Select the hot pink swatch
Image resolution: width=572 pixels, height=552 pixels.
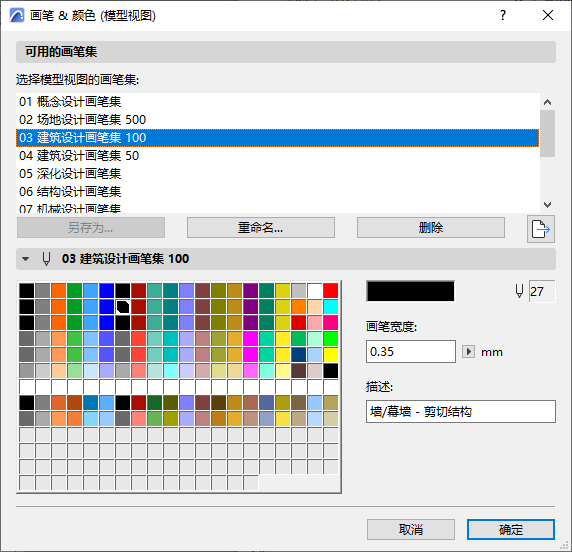pyautogui.click(x=331, y=323)
